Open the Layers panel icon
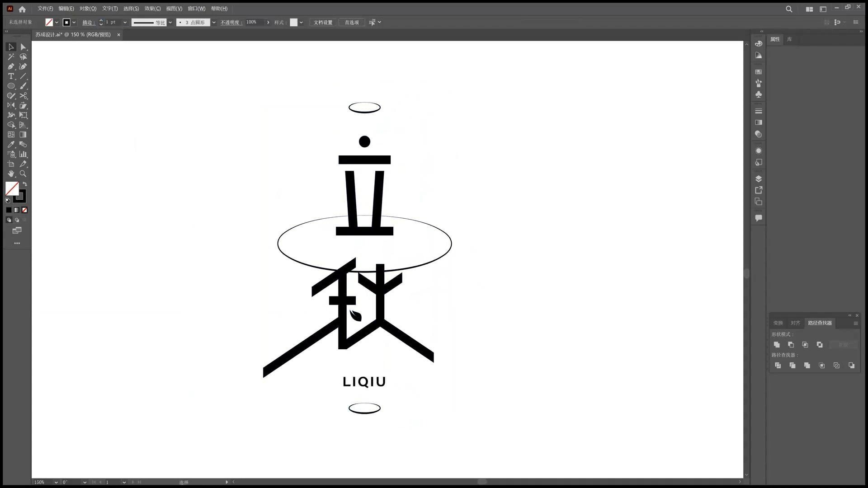Screen dimensions: 868x488 click(x=759, y=179)
